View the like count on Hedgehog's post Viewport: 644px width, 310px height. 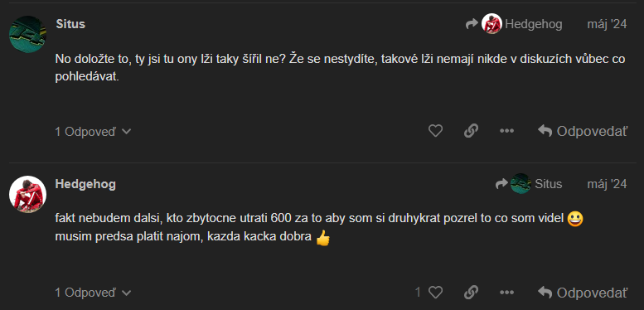pyautogui.click(x=418, y=293)
